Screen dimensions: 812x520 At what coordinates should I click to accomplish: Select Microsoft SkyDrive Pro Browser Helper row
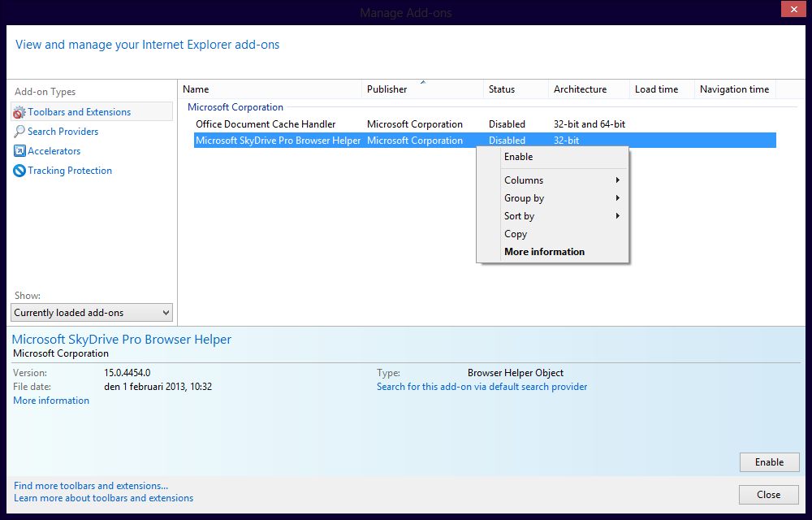pos(485,141)
